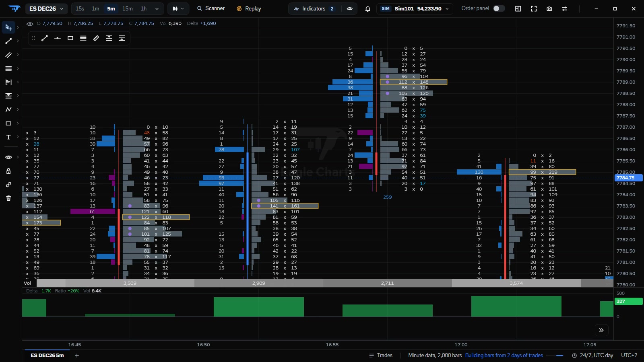Screen dimensions: 644x362
Task: Choose the parallel channel tool
Action: tap(8, 55)
